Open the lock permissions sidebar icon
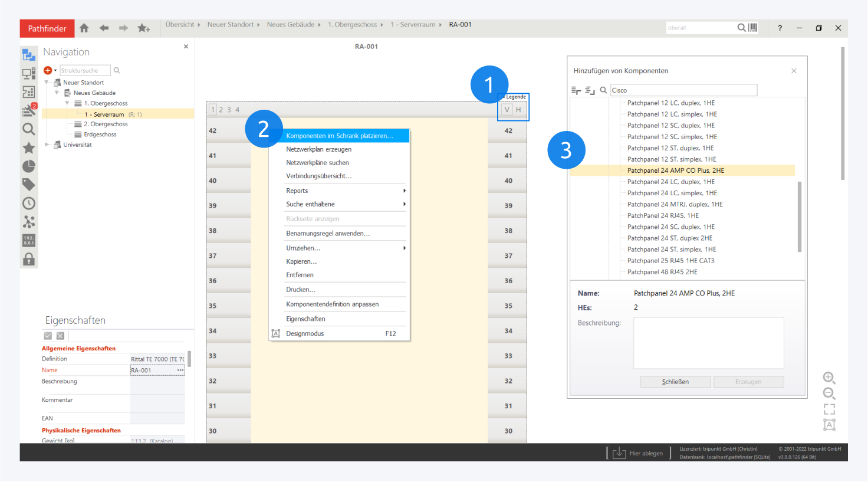Viewport: 868px width, 482px height. coord(28,259)
